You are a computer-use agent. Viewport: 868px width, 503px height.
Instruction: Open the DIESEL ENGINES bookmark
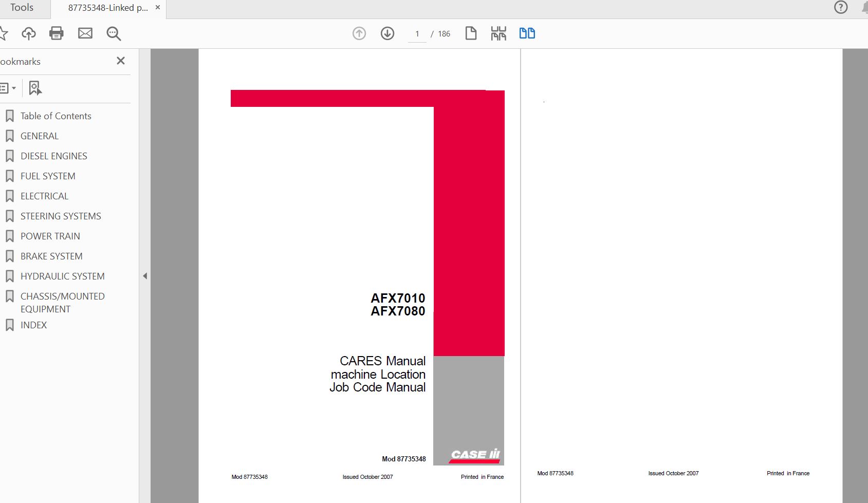(54, 156)
